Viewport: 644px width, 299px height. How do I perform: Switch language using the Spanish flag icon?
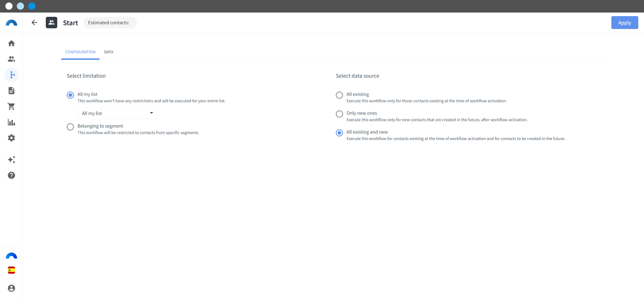click(11, 270)
